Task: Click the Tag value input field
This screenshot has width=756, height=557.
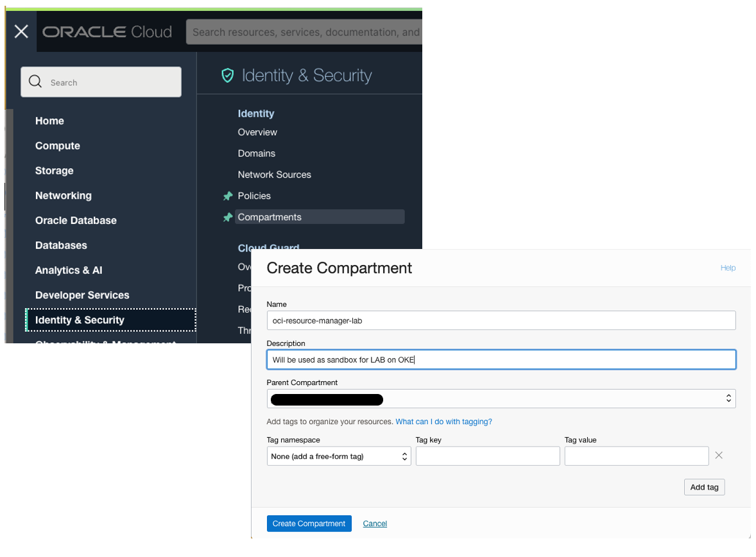Action: point(637,456)
